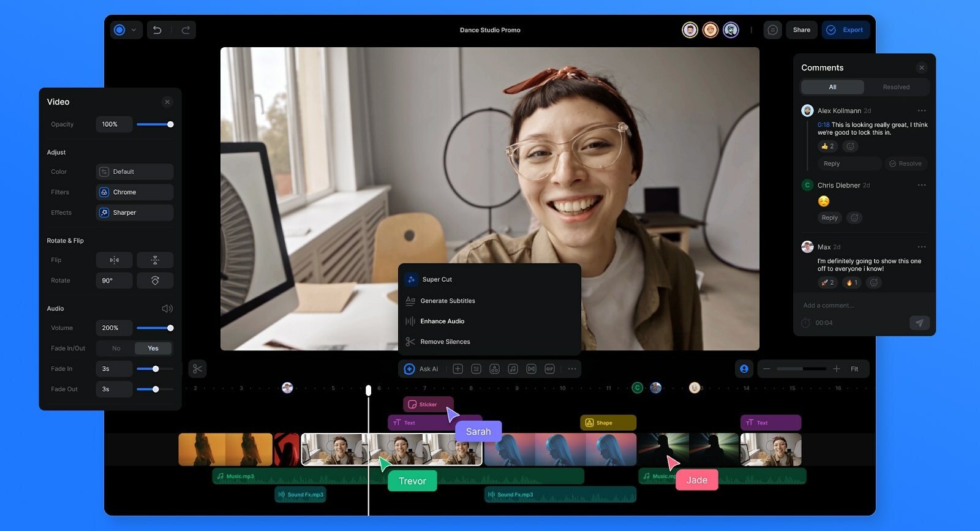Resolve Alex Kollmann's comment
Image resolution: width=980 pixels, height=531 pixels.
coord(905,164)
